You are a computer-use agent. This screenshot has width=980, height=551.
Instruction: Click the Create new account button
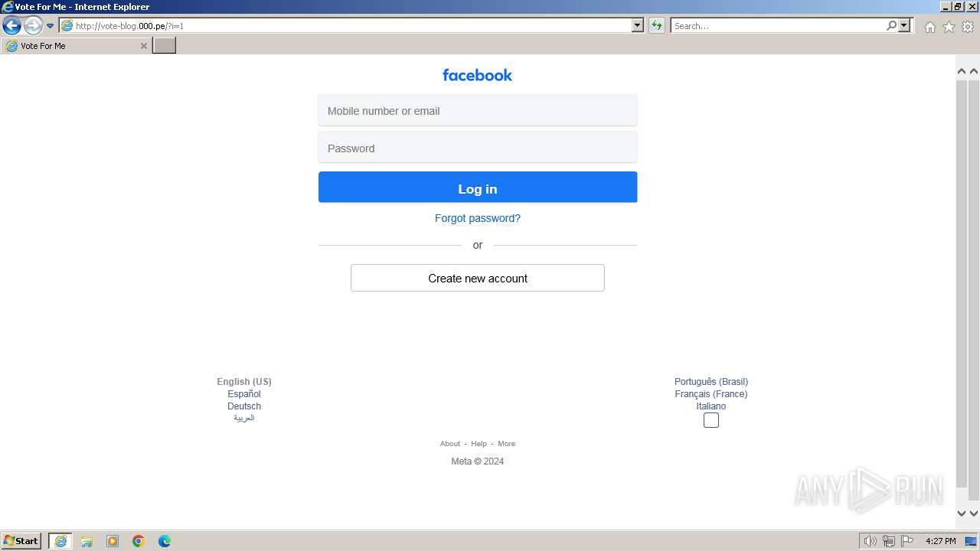478,278
